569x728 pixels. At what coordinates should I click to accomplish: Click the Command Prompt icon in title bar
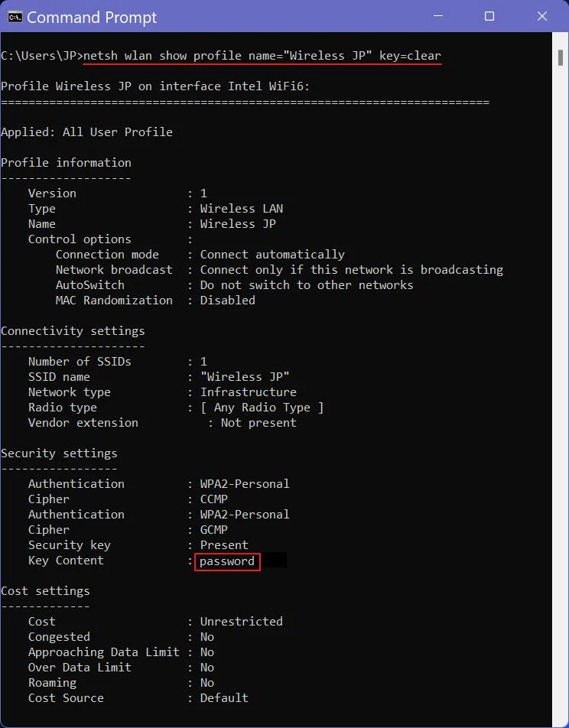(x=15, y=17)
